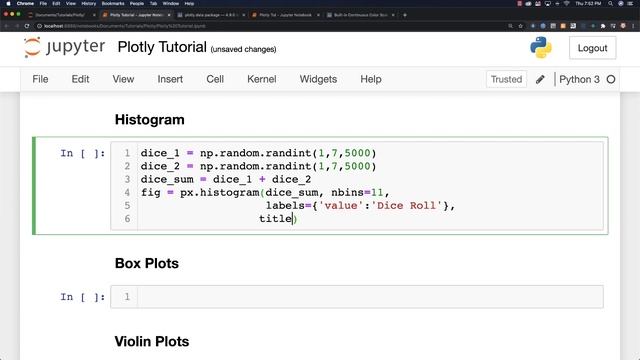Open new browser tab with plus icon
This screenshot has width=640, height=360.
click(x=405, y=15)
